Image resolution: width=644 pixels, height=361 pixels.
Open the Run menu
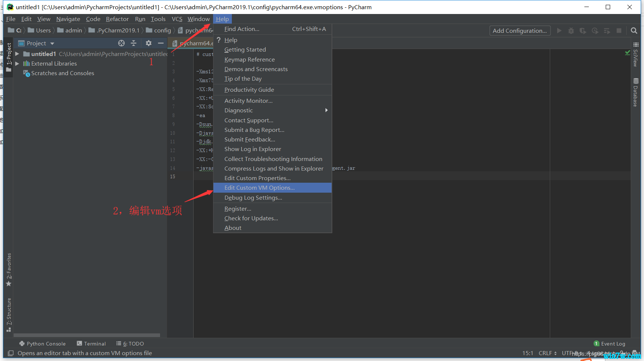140,19
